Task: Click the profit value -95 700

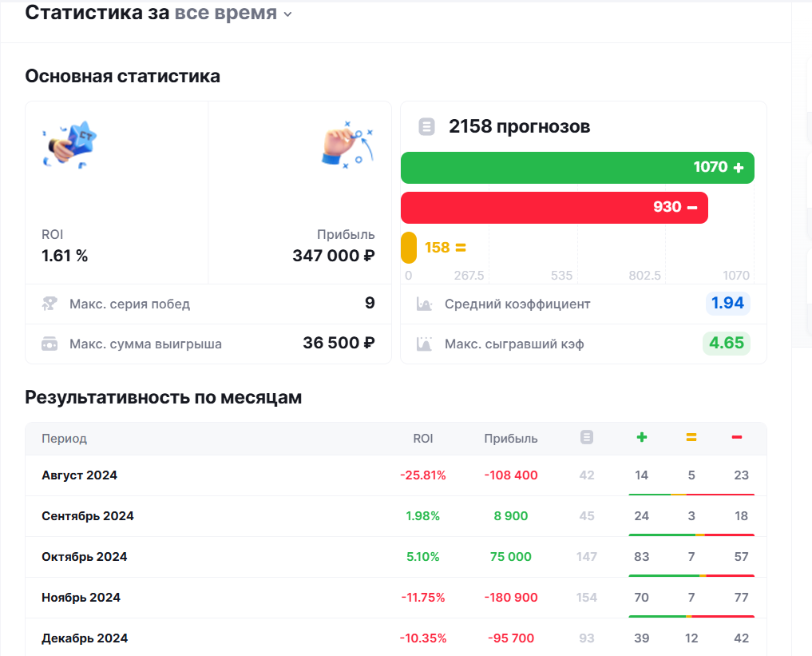Action: (x=511, y=638)
